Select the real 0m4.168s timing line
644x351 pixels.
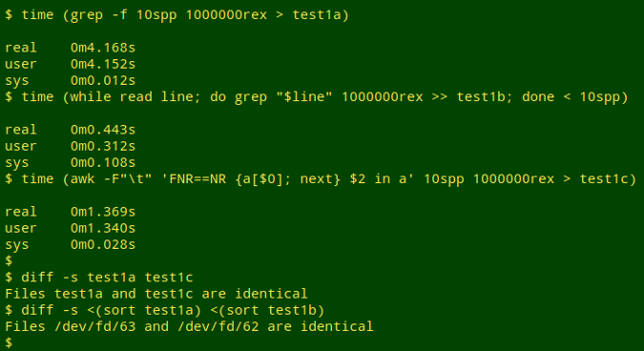[71, 48]
